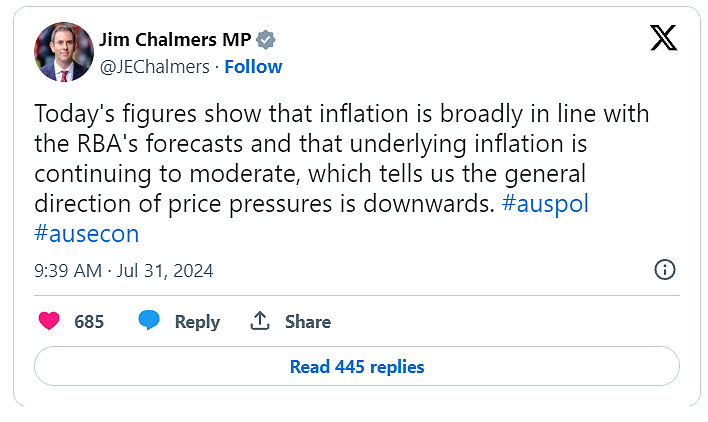Click the blue reply bubble icon

coord(149,320)
